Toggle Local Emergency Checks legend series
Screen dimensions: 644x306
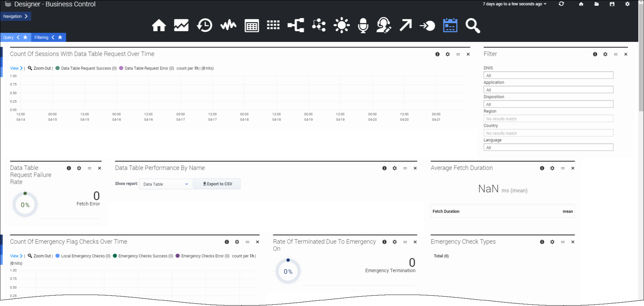[x=85, y=256]
